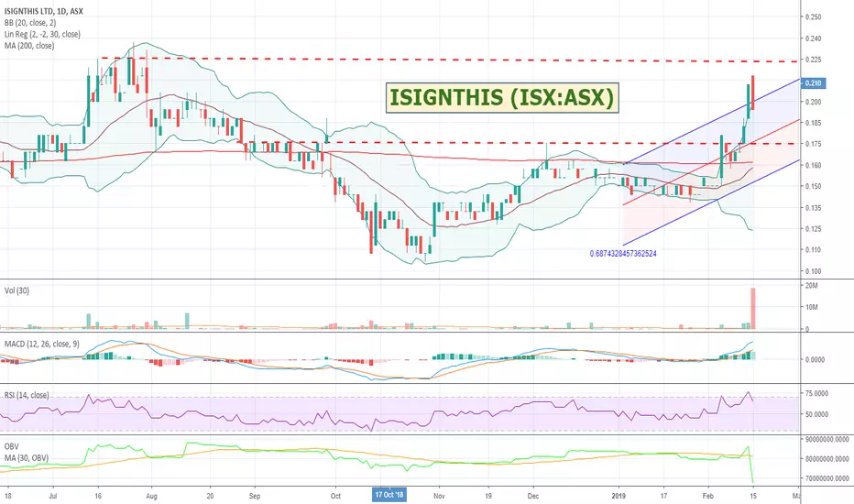Select the MACD (12, 26, close, 9) label

click(x=41, y=344)
